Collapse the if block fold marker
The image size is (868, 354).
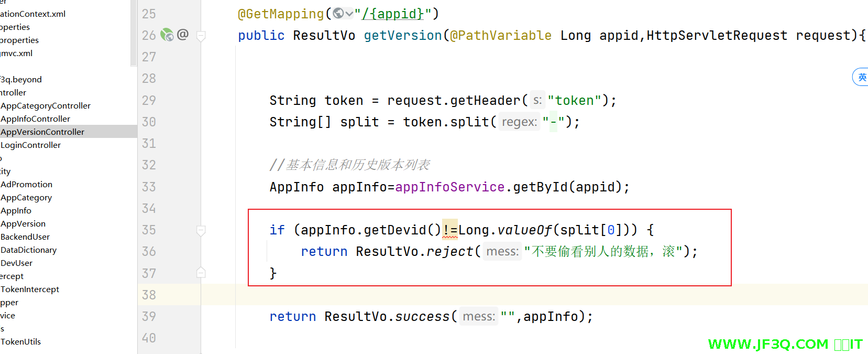click(x=201, y=230)
